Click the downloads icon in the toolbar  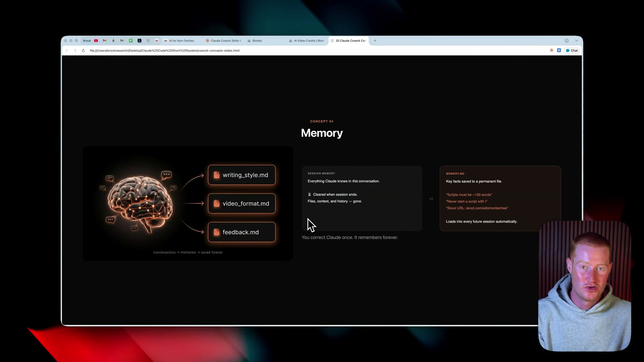[567, 41]
